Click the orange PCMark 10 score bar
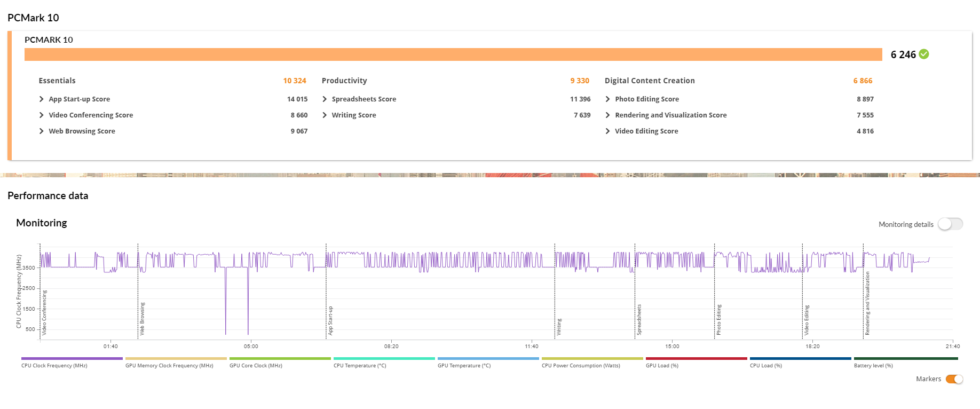The height and width of the screenshot is (409, 980). coord(453,54)
